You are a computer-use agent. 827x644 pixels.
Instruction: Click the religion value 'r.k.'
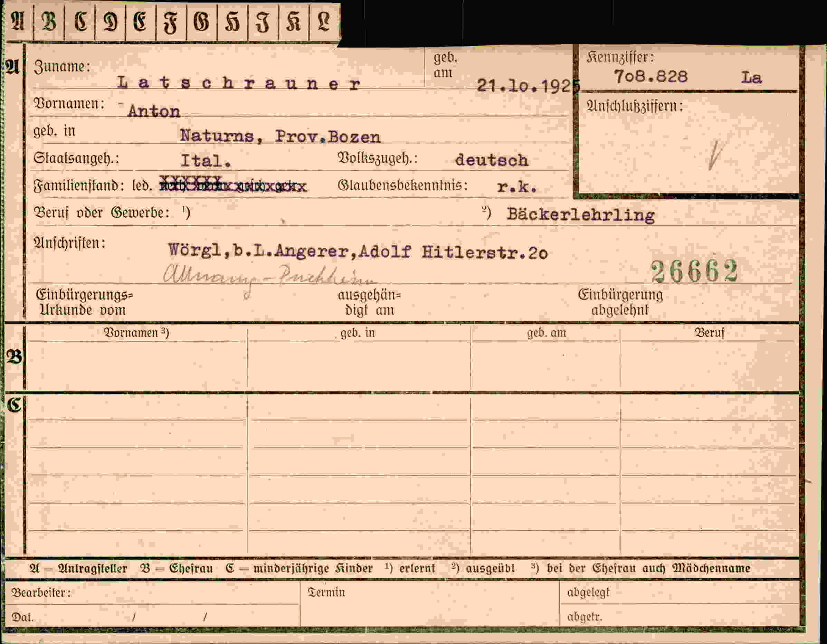click(517, 187)
